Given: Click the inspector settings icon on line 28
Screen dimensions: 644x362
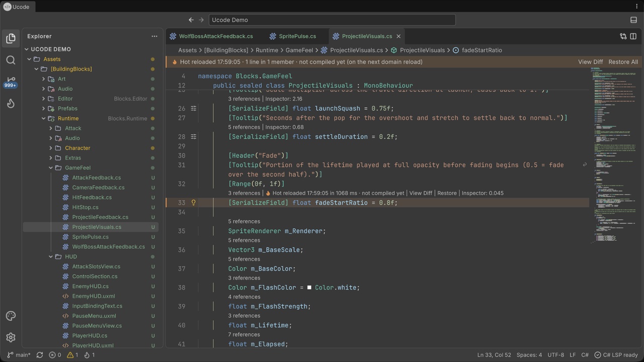Looking at the screenshot, I should point(193,137).
